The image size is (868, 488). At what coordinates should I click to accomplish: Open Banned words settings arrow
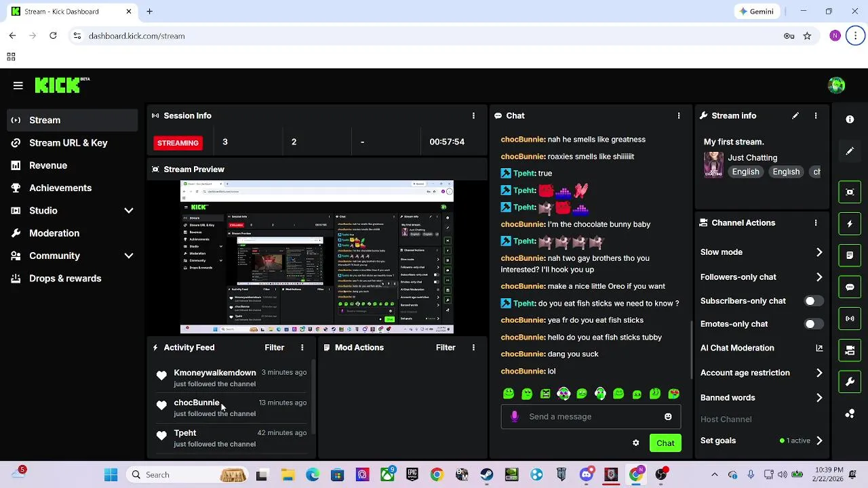point(819,398)
